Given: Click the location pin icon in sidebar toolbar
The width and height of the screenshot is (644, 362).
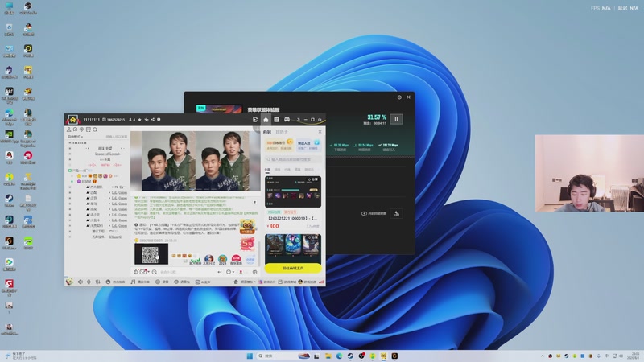Looking at the screenshot, I should pos(82,130).
